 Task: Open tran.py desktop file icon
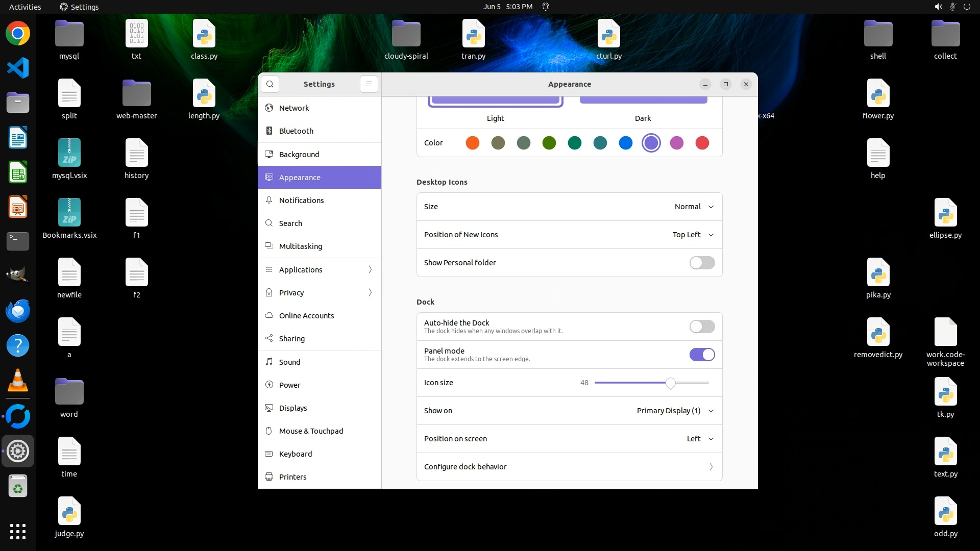473,34
